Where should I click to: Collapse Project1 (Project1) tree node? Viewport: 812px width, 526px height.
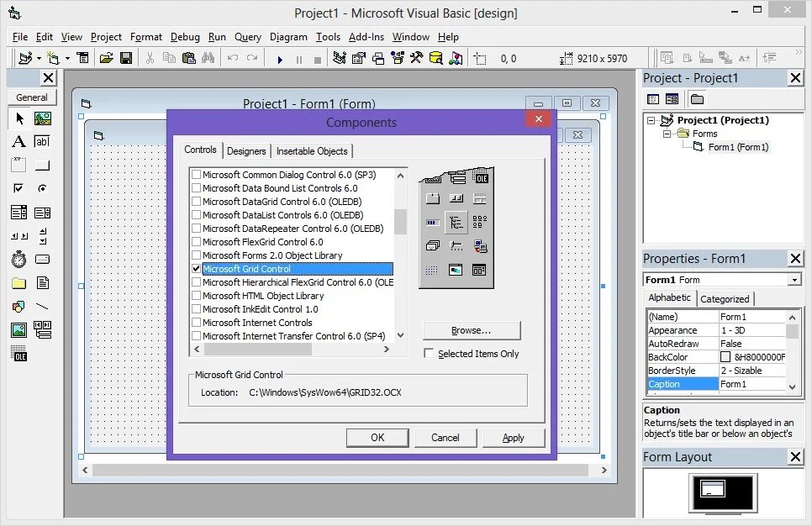[651, 121]
